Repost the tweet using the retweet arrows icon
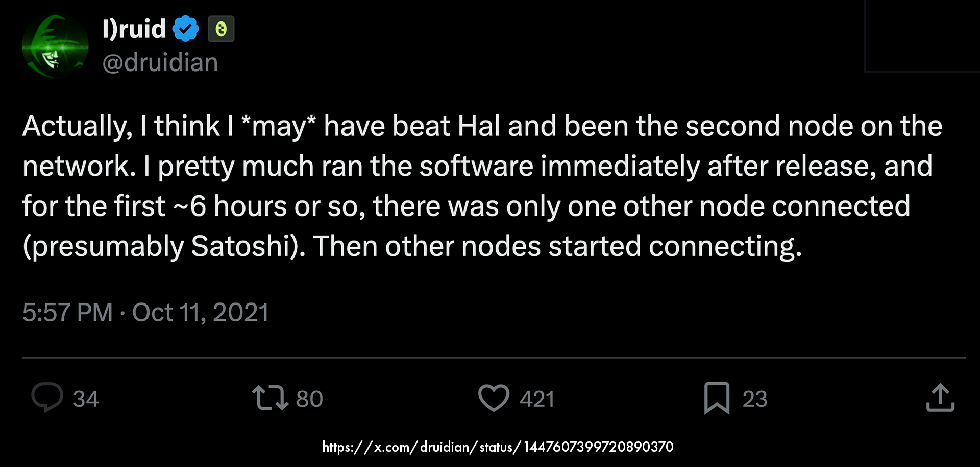The height and width of the screenshot is (467, 980). click(270, 398)
